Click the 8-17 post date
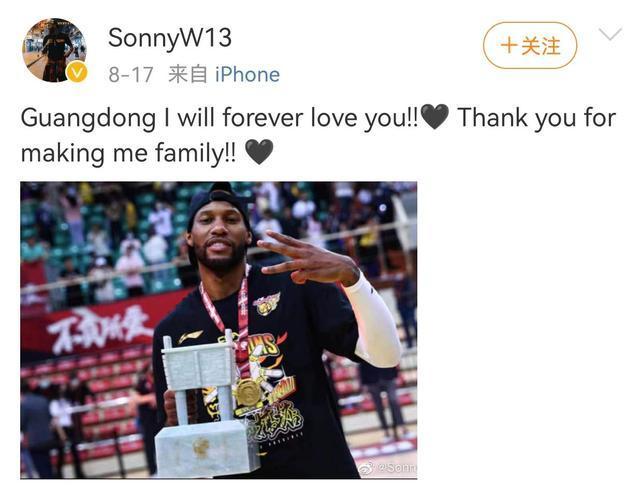The width and height of the screenshot is (640, 497). (x=131, y=75)
